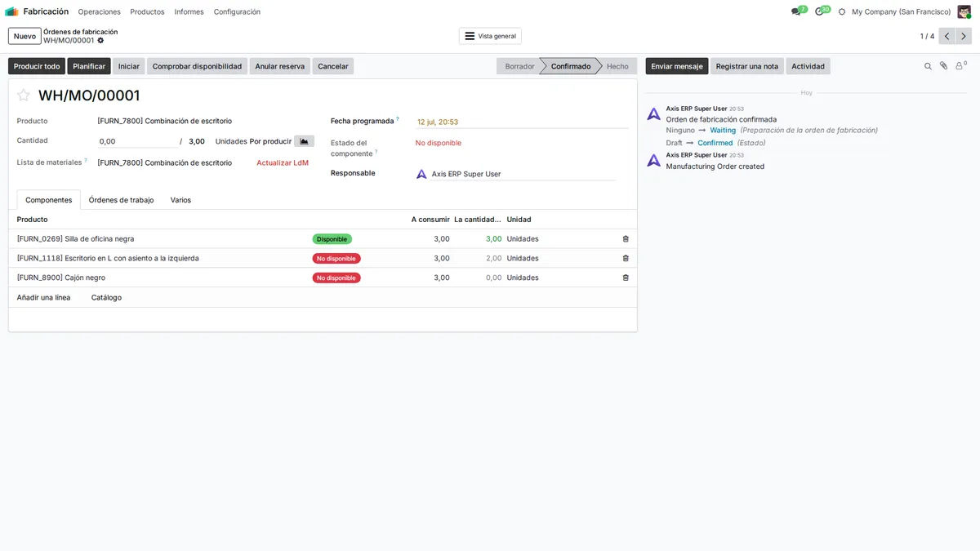This screenshot has height=551, width=980.
Task: Click the Producir todo button
Action: pos(37,66)
